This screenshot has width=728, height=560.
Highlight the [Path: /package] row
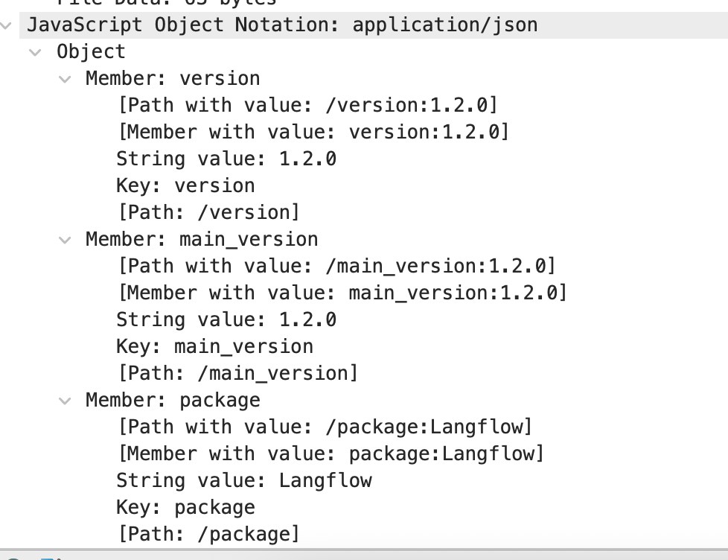[x=208, y=534]
